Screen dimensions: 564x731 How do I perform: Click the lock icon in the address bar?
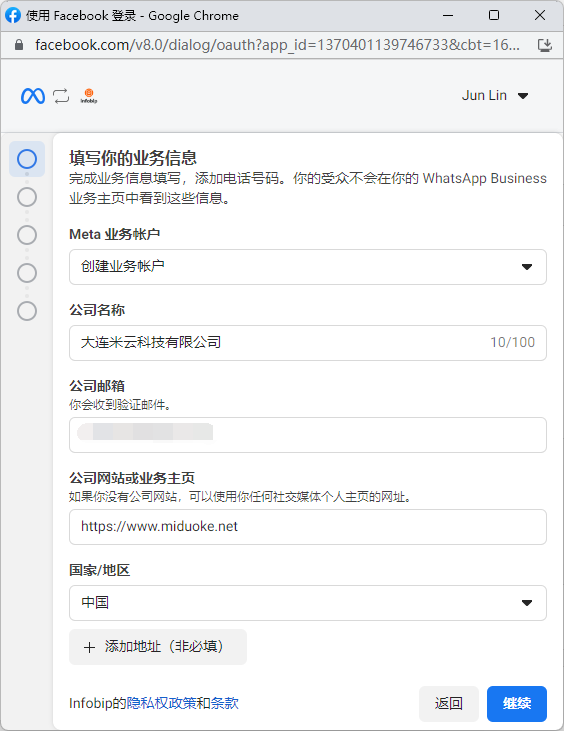19,45
